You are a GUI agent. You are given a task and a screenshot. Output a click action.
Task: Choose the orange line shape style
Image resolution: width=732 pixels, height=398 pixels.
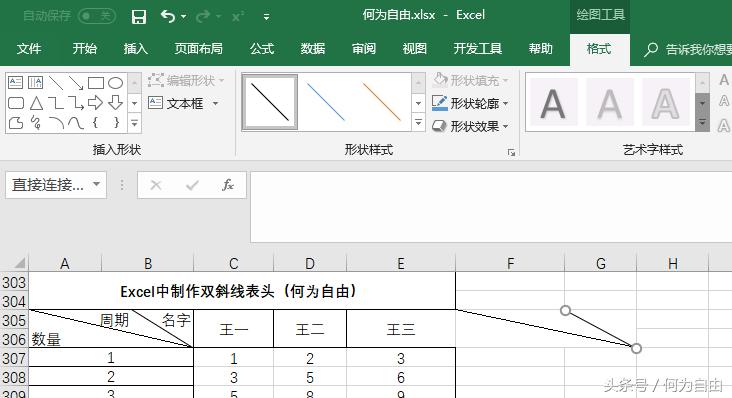coord(382,102)
